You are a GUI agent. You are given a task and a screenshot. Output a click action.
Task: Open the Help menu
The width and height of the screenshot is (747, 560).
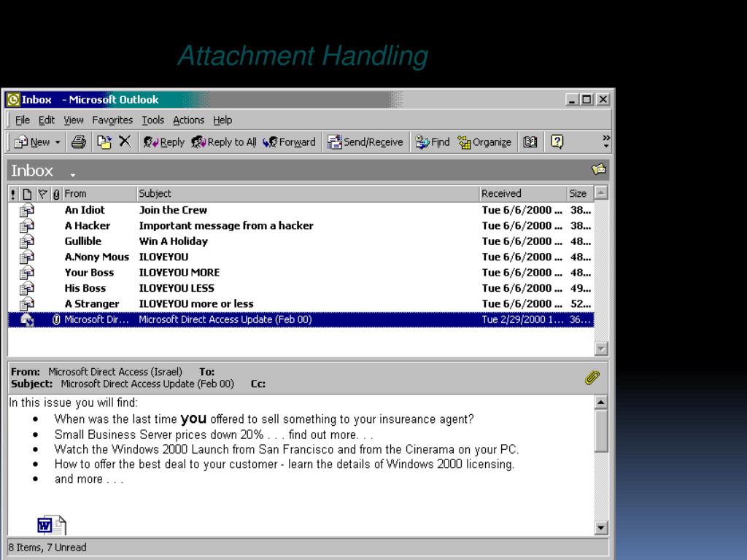pos(222,120)
